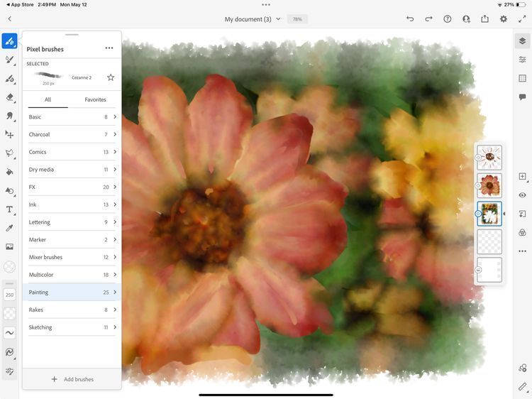Viewport: 532px width, 399px height.
Task: Select the Eraser tool
Action: 10,97
